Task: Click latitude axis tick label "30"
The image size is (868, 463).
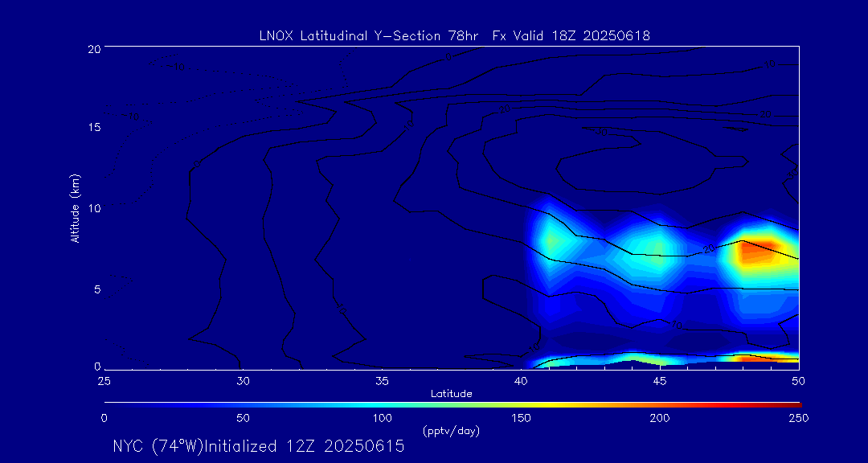Action: pyautogui.click(x=243, y=381)
